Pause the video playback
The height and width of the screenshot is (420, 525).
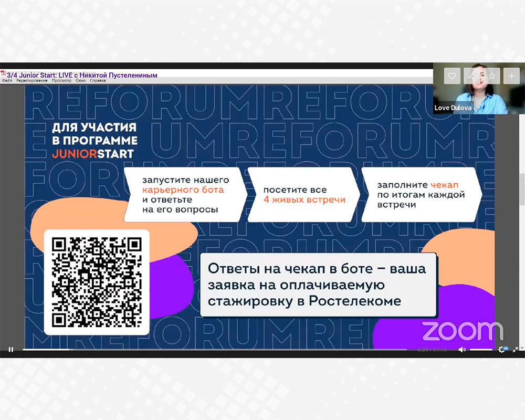[10, 349]
